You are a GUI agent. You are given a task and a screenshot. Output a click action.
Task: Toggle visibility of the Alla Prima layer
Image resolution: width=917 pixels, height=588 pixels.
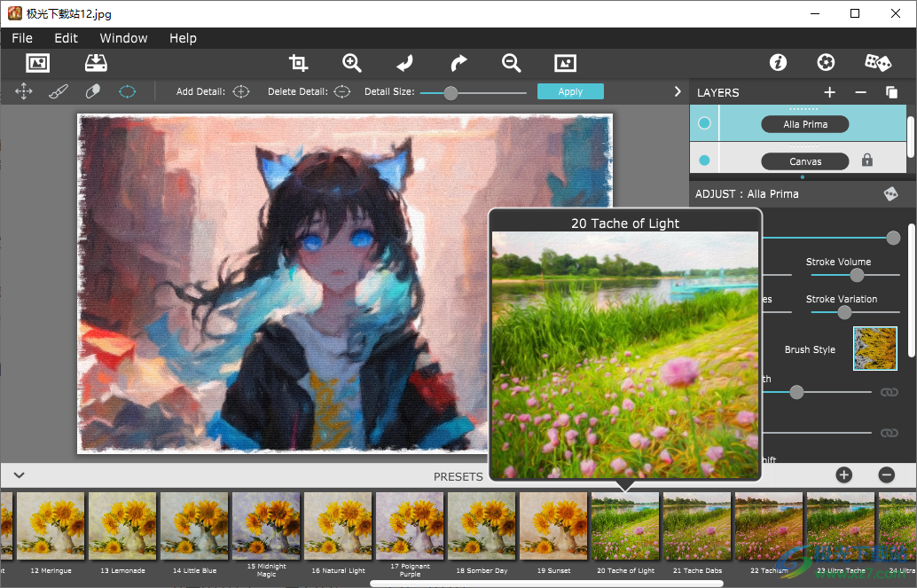point(703,122)
